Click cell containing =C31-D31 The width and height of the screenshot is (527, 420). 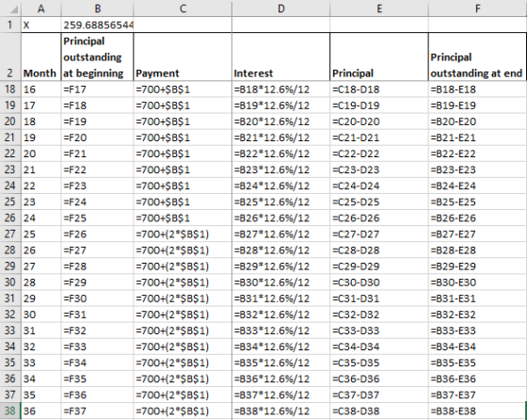pos(379,298)
